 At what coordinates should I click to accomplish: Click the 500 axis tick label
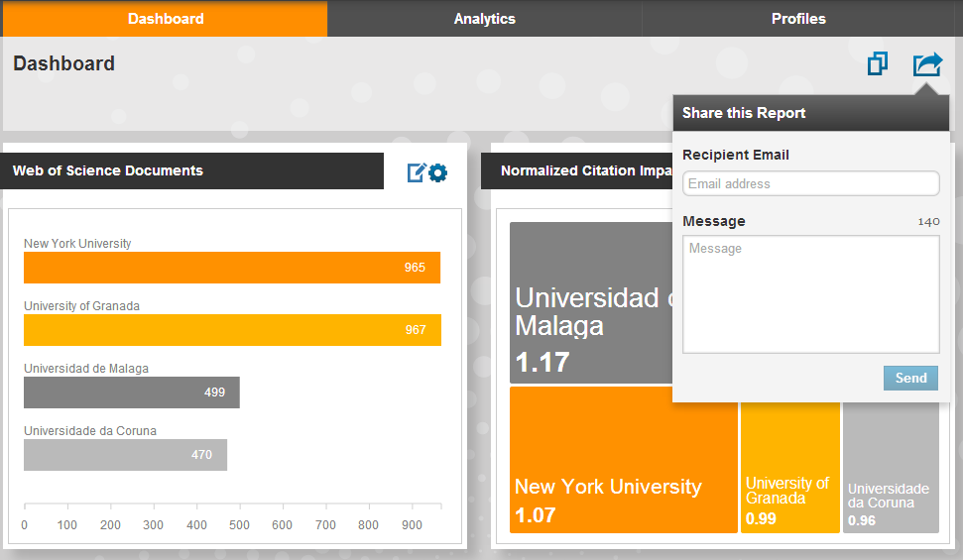point(240,525)
